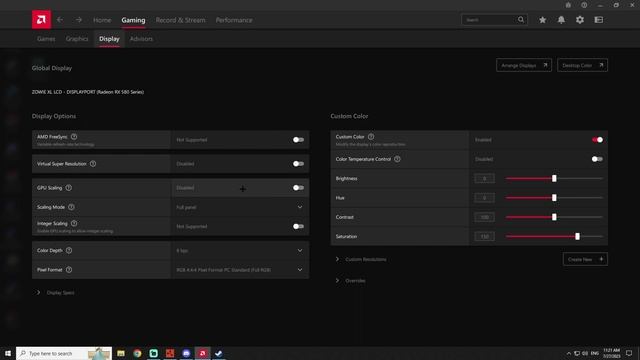Show AMD FreeSync help tooltip icon

coord(74,137)
